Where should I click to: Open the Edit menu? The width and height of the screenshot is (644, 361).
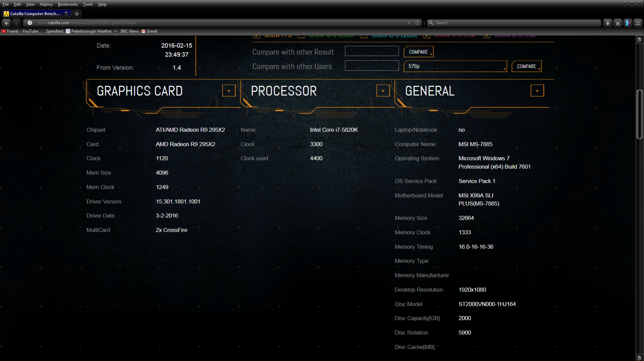point(17,4)
